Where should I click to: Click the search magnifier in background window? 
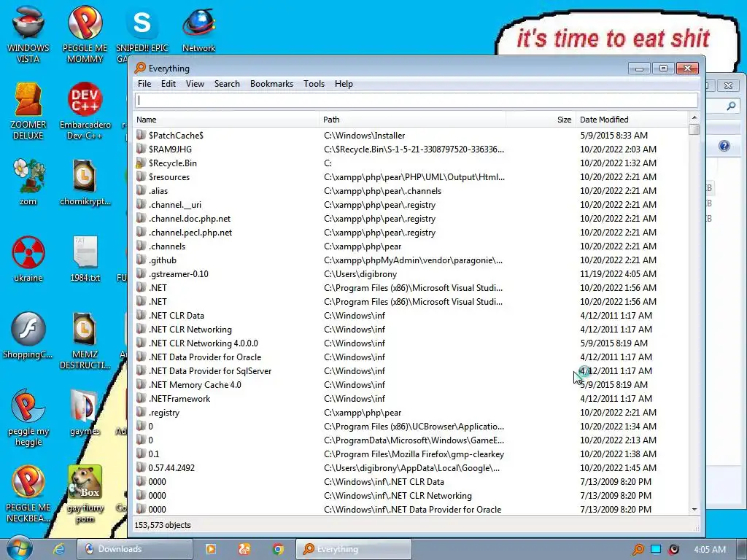click(x=731, y=106)
